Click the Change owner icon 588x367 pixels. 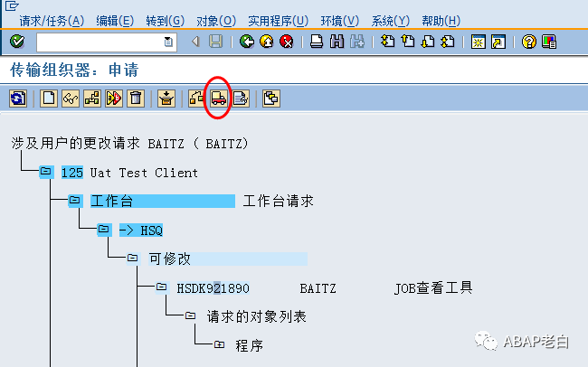(196, 99)
